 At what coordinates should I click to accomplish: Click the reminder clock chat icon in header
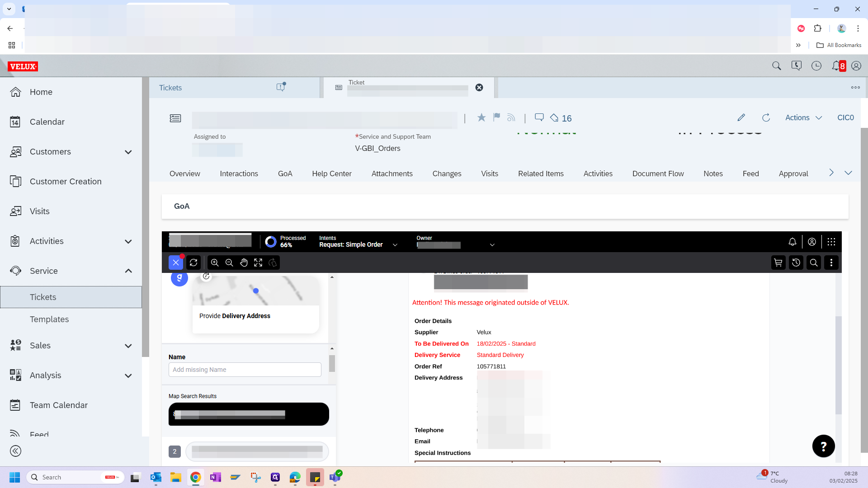[x=797, y=66]
